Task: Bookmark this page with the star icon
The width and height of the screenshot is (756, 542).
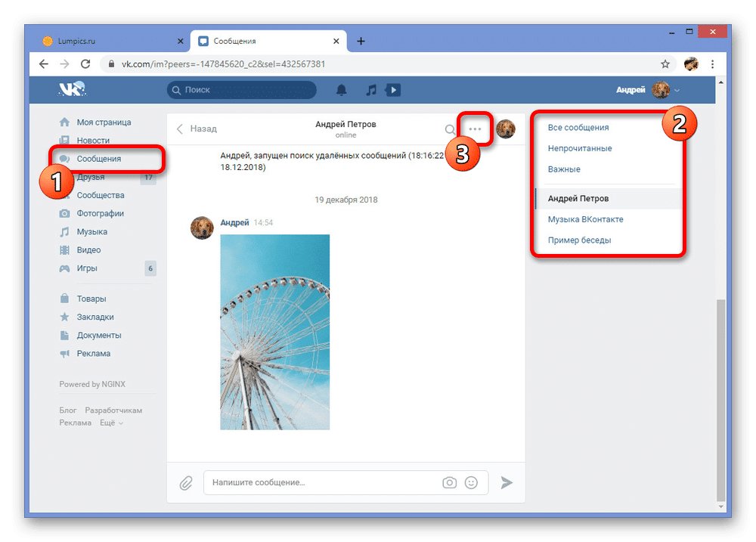Action: click(x=665, y=64)
